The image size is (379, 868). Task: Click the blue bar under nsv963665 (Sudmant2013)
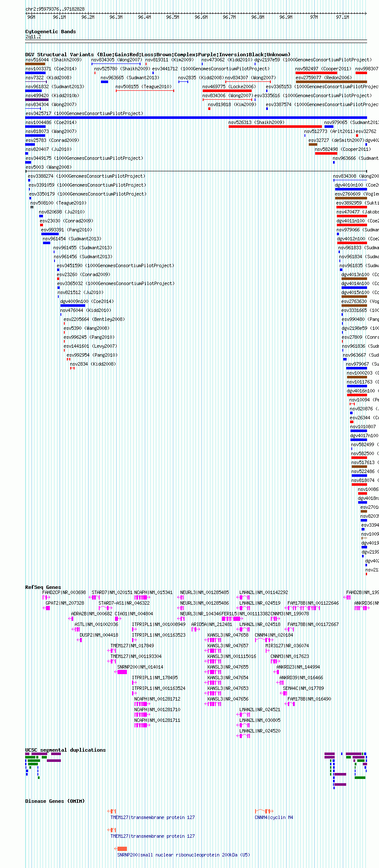(104, 82)
